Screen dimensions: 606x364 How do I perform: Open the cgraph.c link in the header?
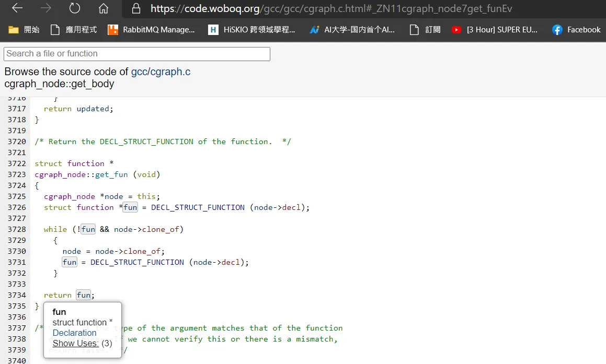coord(170,72)
